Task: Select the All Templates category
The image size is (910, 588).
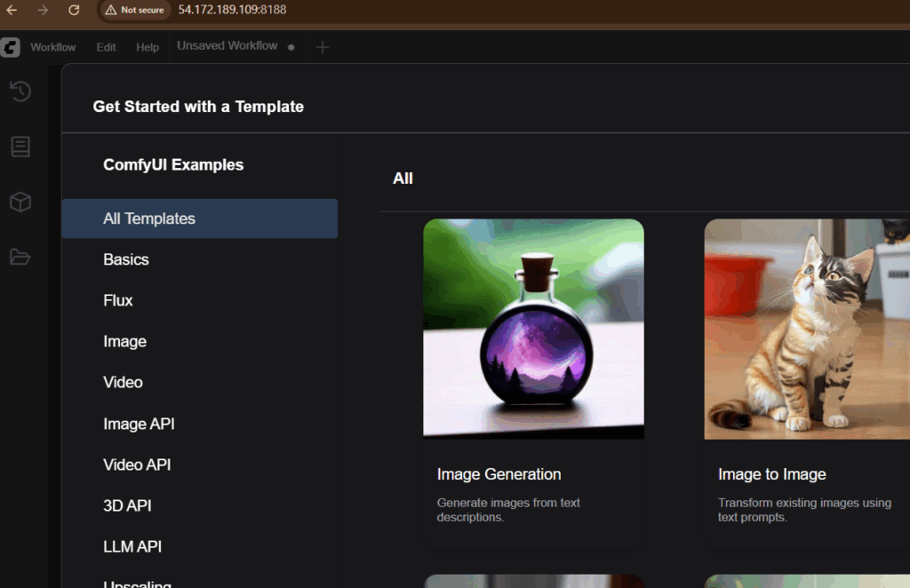Action: (x=200, y=219)
